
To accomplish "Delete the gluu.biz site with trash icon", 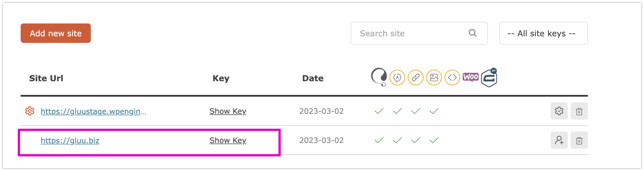I will (579, 140).
